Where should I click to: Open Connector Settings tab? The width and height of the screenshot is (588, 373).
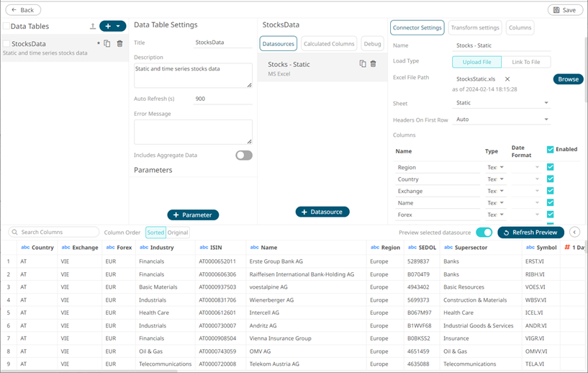coord(417,28)
